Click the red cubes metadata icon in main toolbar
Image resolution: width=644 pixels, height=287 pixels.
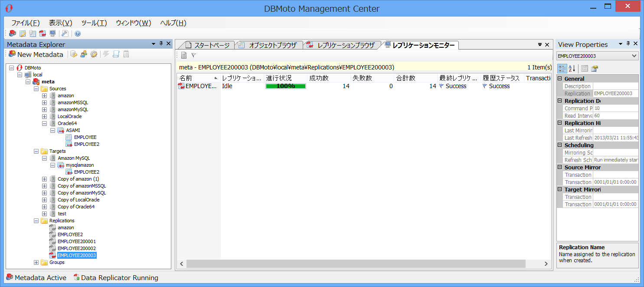click(x=13, y=33)
